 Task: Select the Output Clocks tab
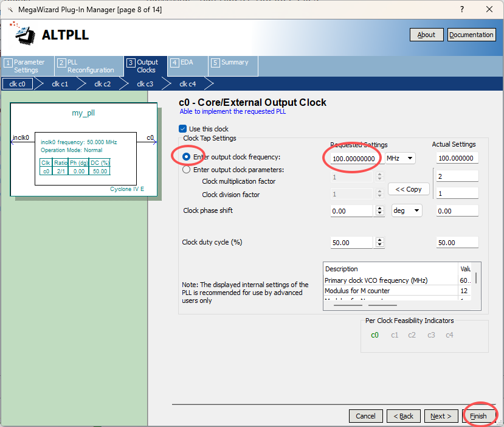146,66
